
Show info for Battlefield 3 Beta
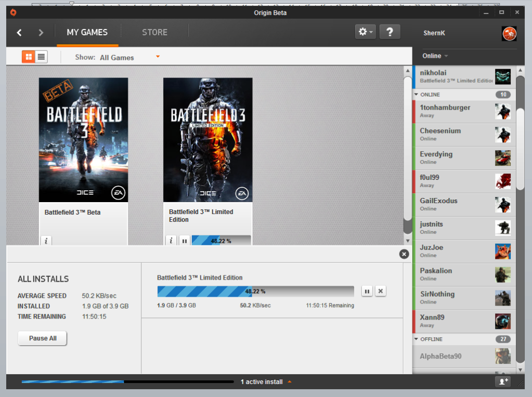pyautogui.click(x=46, y=241)
